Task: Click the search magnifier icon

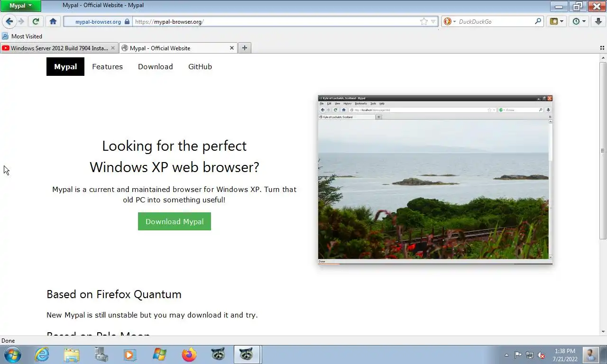Action: tap(538, 21)
